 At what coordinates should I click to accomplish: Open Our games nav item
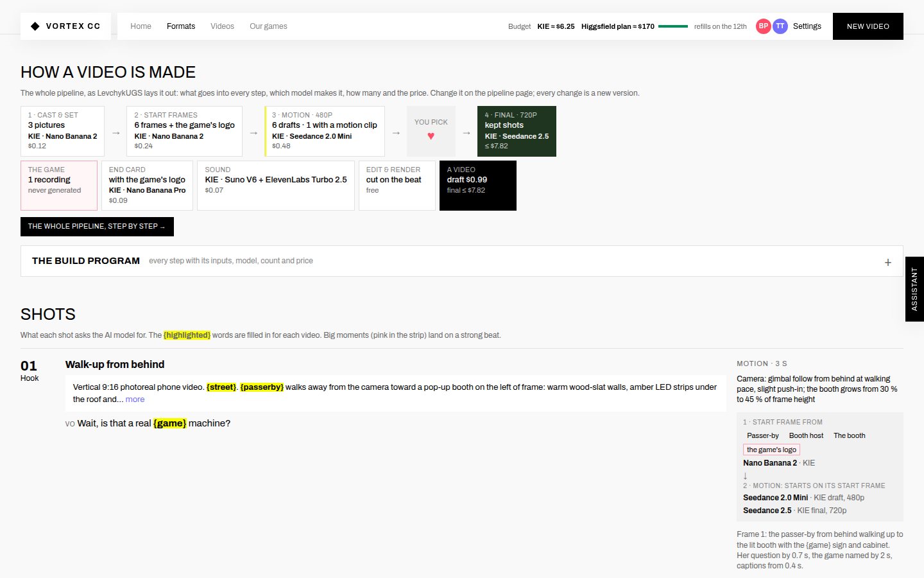click(268, 26)
